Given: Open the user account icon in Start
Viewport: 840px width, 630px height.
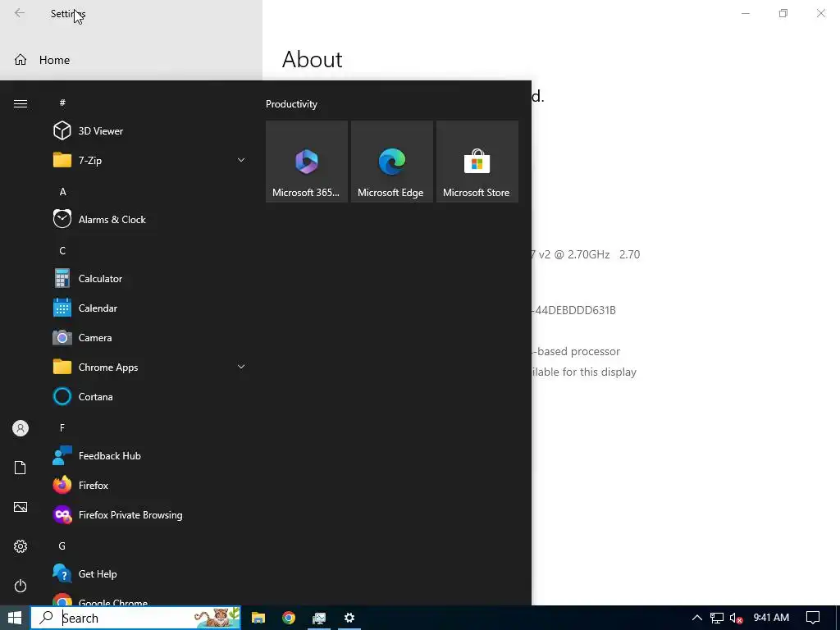Looking at the screenshot, I should tap(21, 428).
